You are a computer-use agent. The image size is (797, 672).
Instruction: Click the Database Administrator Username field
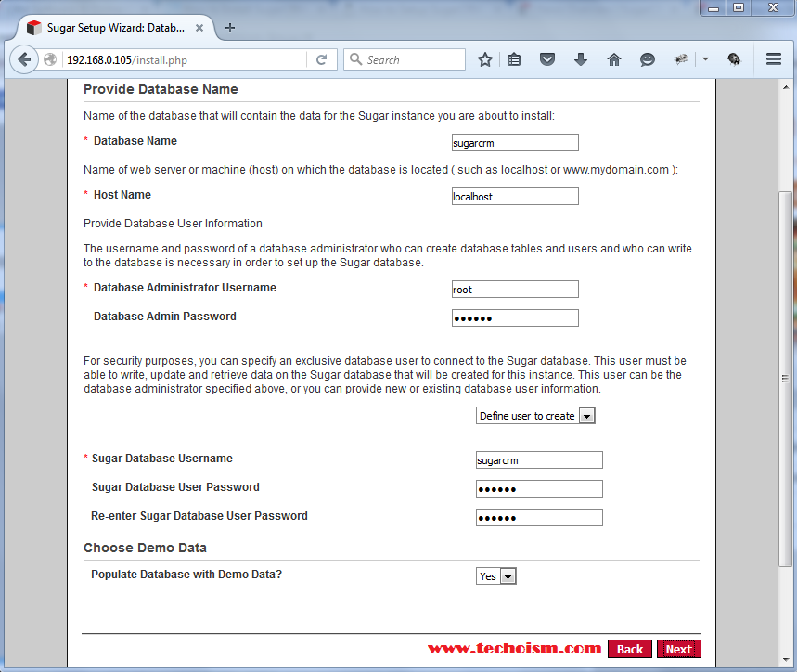(515, 290)
